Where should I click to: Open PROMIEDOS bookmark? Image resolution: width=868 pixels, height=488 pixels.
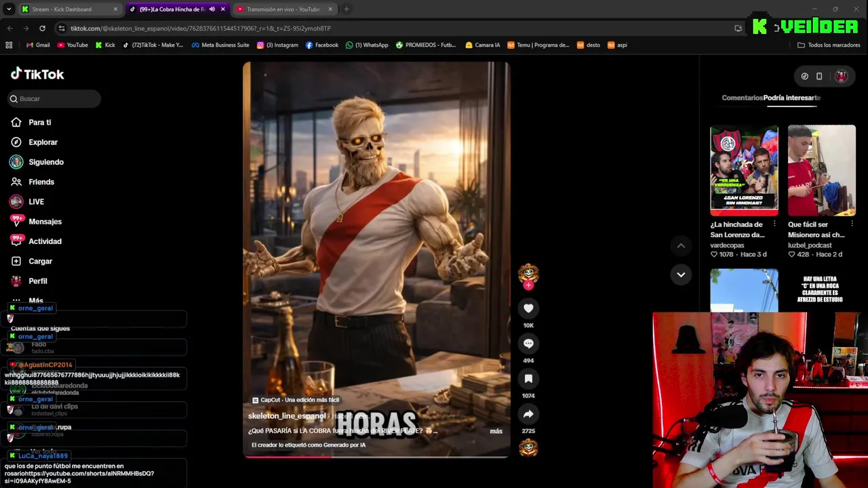[x=426, y=45]
